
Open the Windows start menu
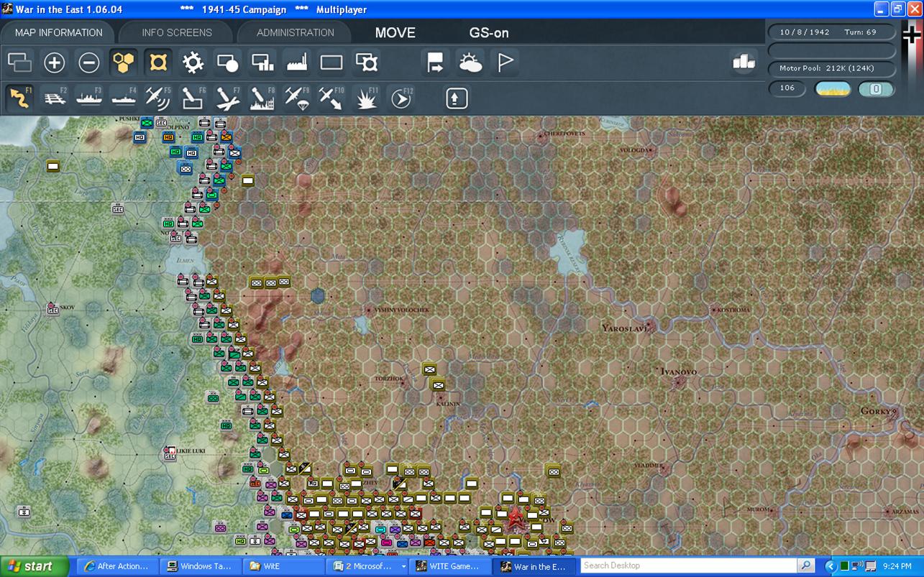(34, 566)
